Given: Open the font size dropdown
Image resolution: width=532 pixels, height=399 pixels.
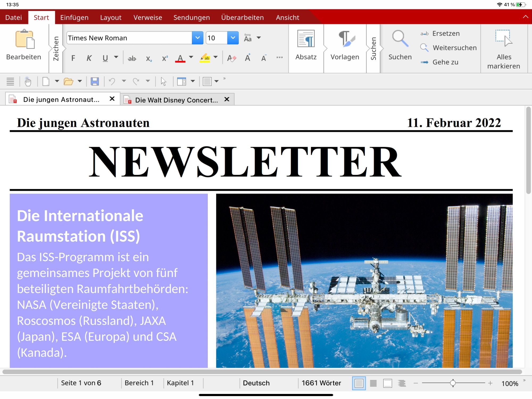Looking at the screenshot, I should [233, 38].
